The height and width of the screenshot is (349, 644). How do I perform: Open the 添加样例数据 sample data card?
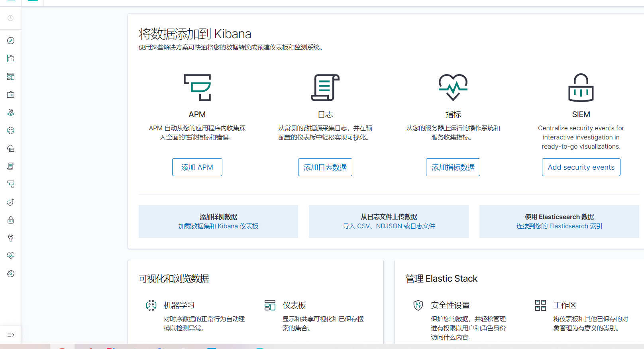point(218,222)
